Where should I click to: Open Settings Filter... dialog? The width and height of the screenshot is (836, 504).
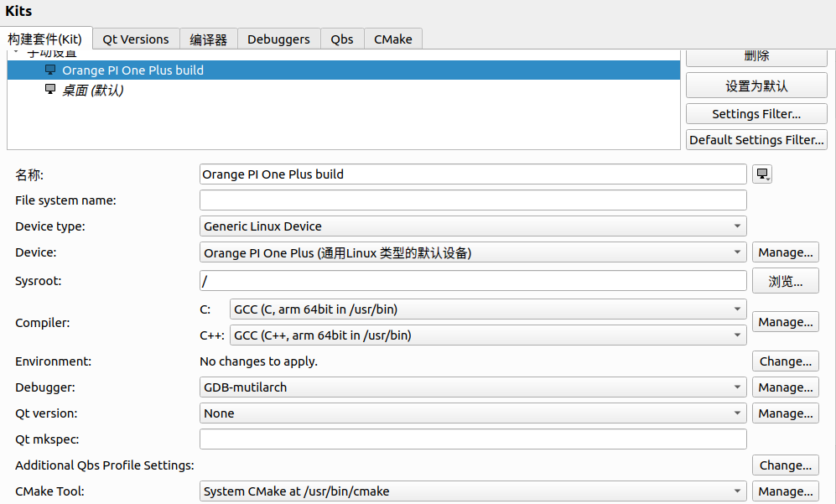(756, 113)
